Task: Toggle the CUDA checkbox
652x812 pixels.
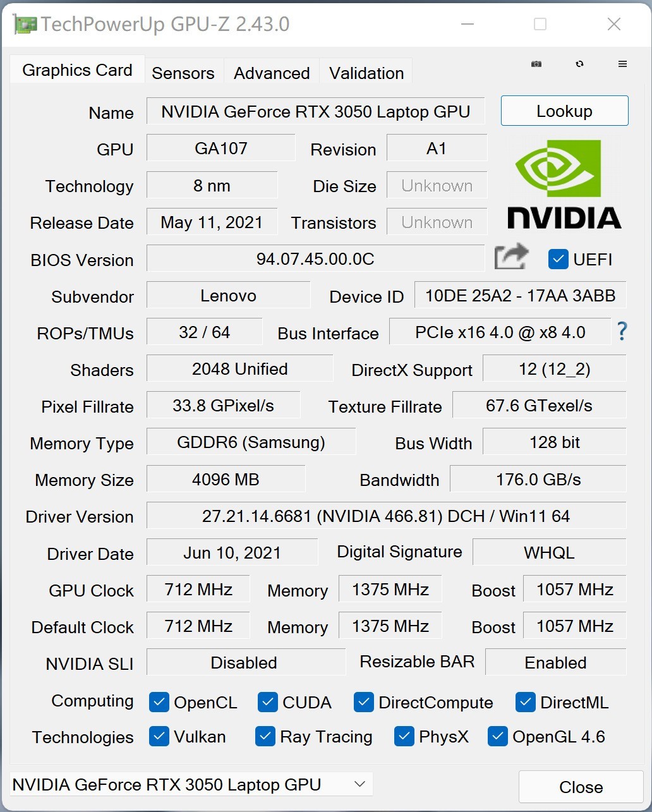Action: [268, 702]
